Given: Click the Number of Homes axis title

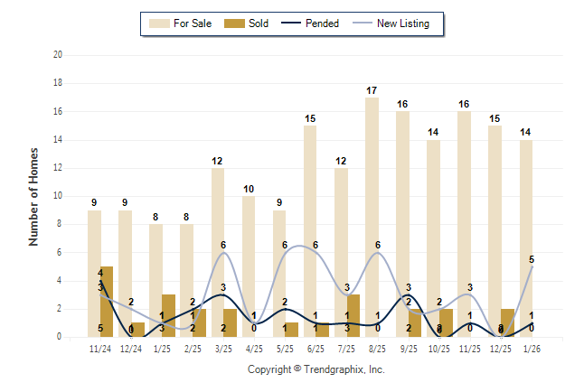Looking at the screenshot, I should pyautogui.click(x=33, y=196).
